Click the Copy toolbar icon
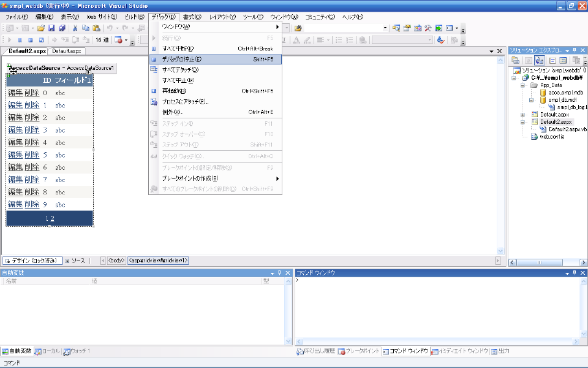Viewport: 588px width, 368px height. [86, 28]
